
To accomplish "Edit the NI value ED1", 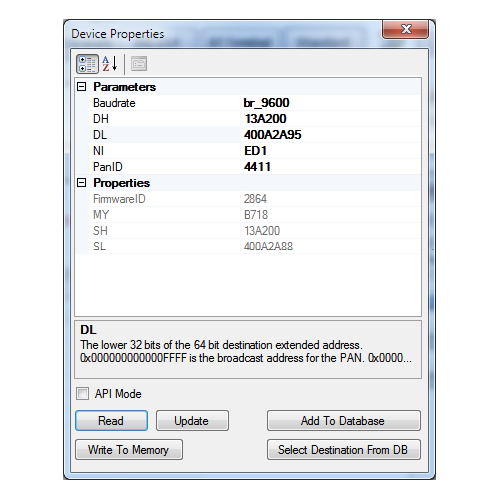I will click(x=330, y=151).
